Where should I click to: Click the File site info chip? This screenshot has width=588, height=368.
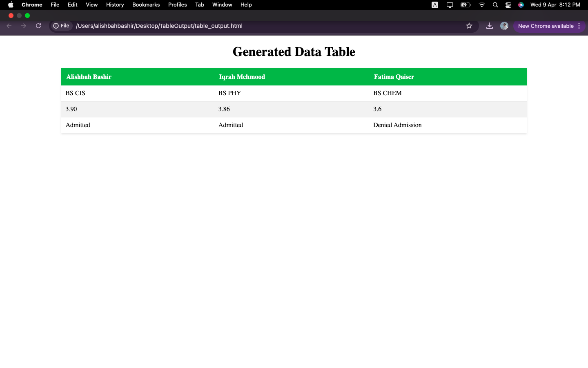(x=62, y=26)
